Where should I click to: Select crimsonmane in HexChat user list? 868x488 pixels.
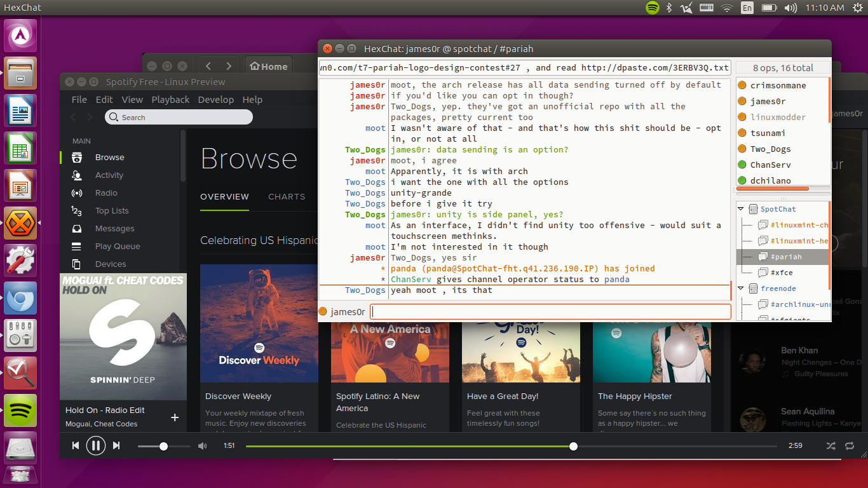tap(778, 85)
